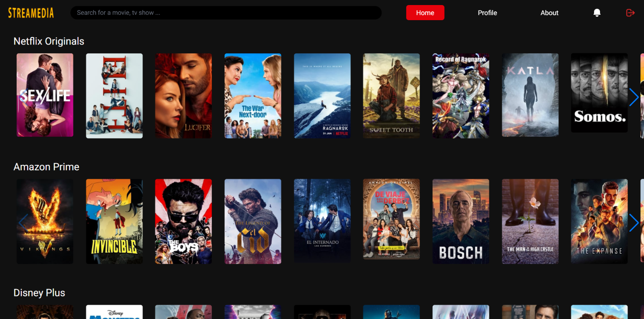Open the Record of Ragnarok poster
Viewport: 644px width, 319px height.
461,95
